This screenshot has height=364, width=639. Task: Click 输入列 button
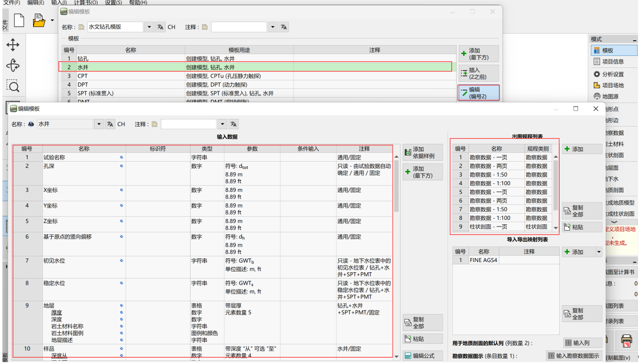(x=582, y=343)
